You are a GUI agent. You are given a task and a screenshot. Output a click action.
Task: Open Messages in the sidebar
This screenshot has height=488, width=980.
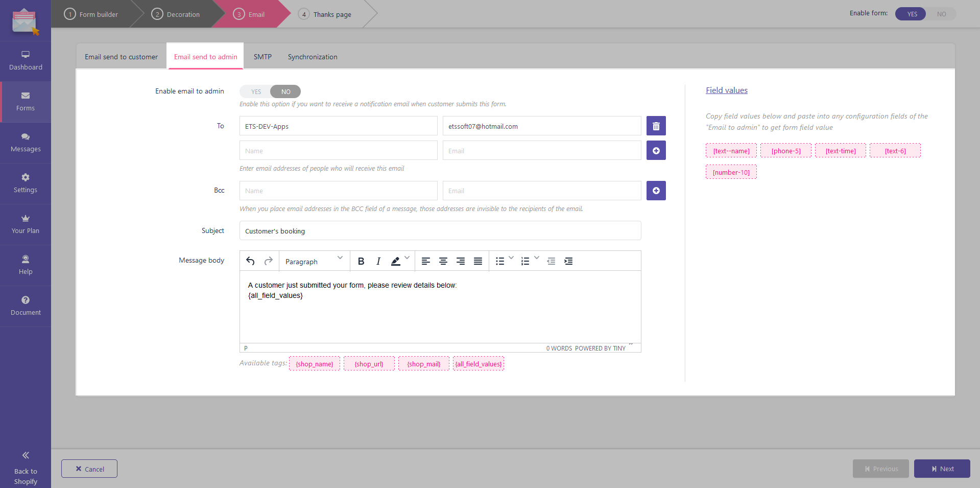point(26,143)
